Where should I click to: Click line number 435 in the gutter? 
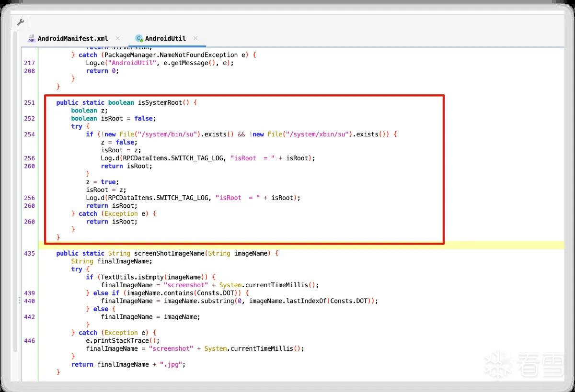tap(29, 253)
